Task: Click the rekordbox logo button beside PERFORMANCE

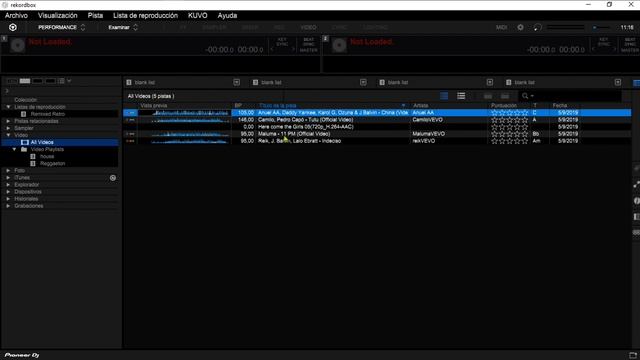Action: [x=13, y=27]
